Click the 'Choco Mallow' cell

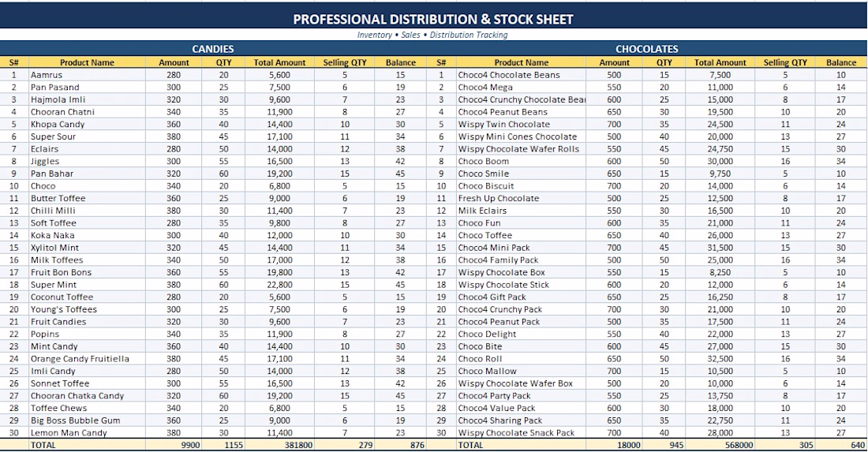[x=521, y=371]
